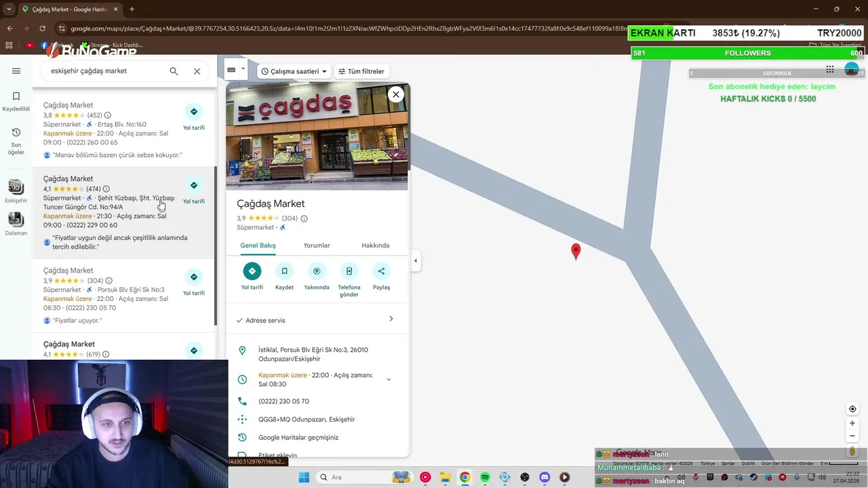Toggle the on-screen keyboard input tool
Viewport: 868px width, 488px height.
pyautogui.click(x=231, y=70)
